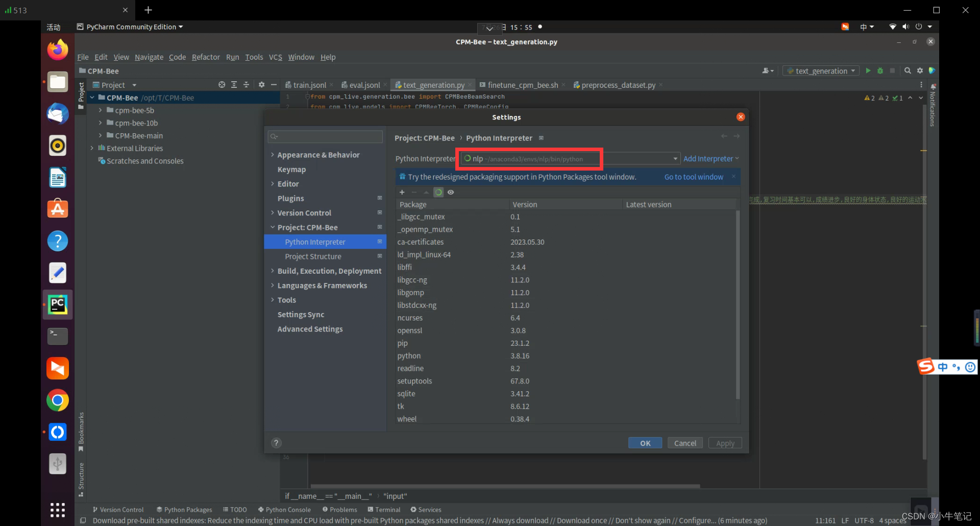Screen dimensions: 980x526
Task: Open the Python Console tool window
Action: pyautogui.click(x=284, y=510)
